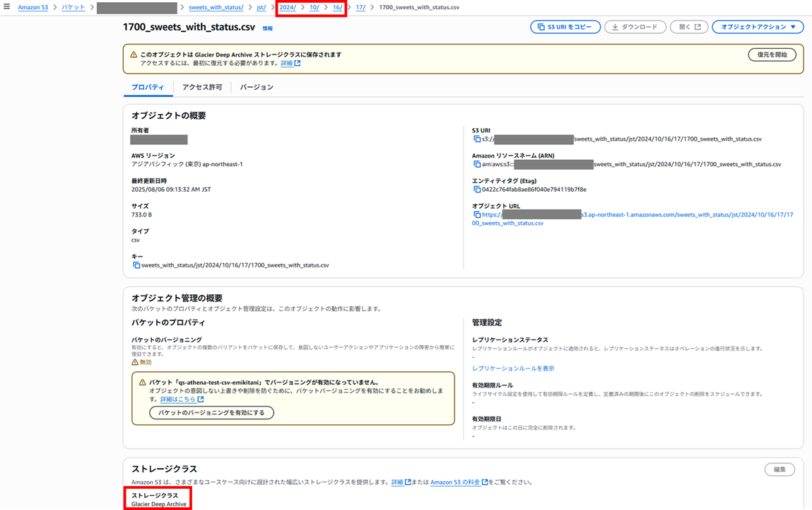Copy the Etag value with copy icon
Image resolution: width=812 pixels, height=510 pixels.
pos(477,190)
